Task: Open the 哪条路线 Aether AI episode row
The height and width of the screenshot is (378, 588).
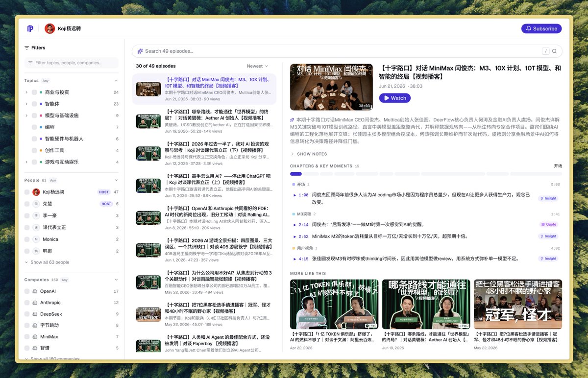Action: point(204,121)
